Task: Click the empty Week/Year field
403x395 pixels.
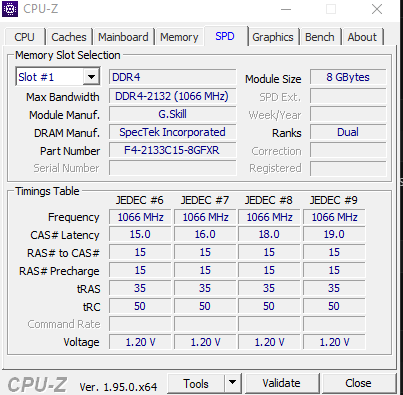Action: tap(348, 114)
